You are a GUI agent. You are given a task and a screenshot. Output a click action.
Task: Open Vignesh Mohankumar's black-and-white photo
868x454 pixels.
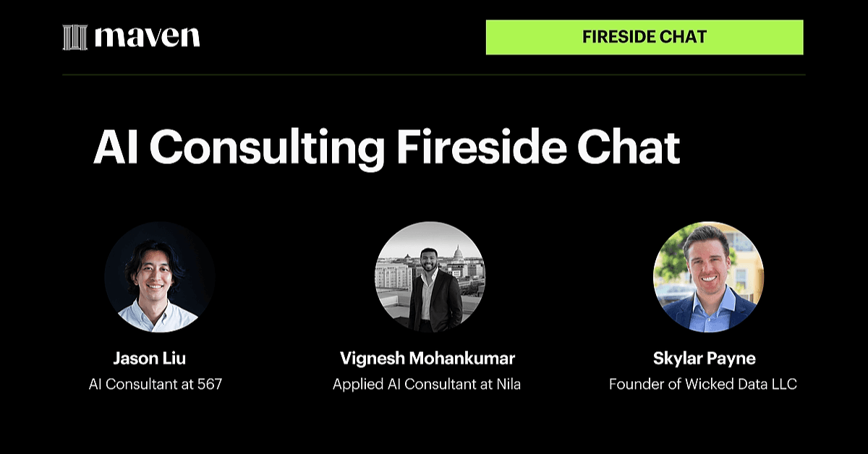tap(430, 277)
